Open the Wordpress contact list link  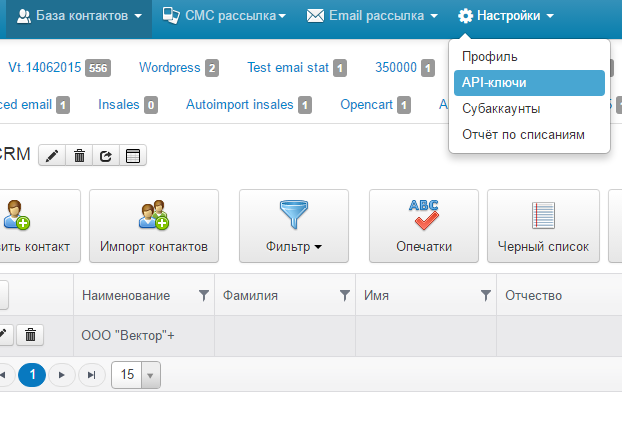point(170,67)
